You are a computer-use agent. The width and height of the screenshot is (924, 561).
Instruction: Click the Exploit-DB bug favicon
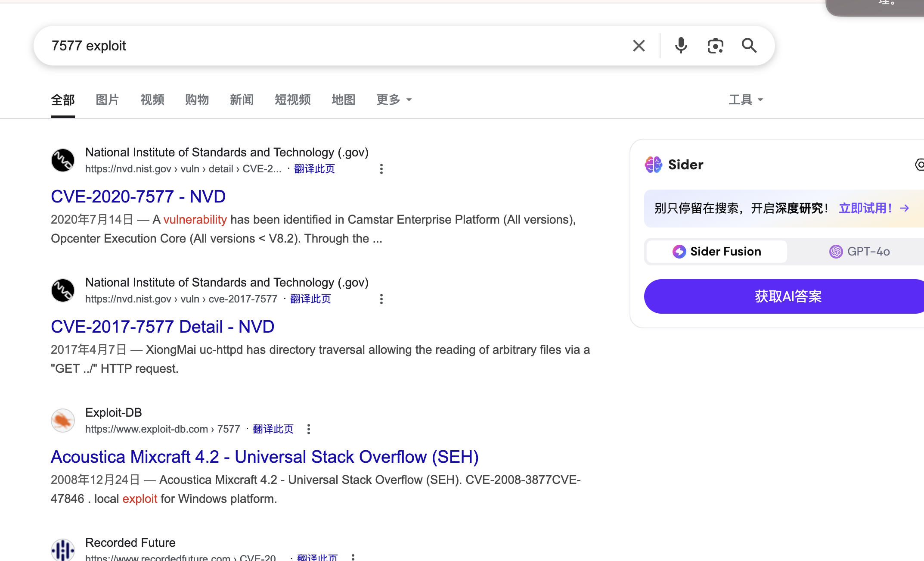pos(63,421)
